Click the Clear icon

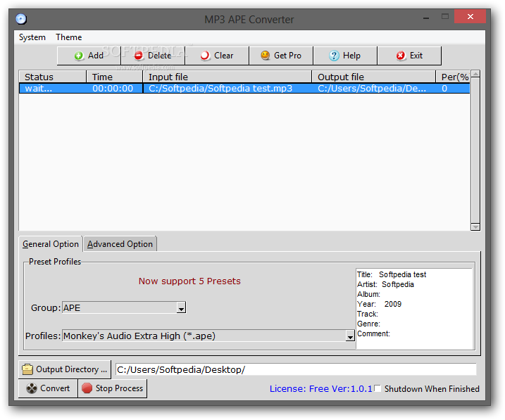coord(205,56)
